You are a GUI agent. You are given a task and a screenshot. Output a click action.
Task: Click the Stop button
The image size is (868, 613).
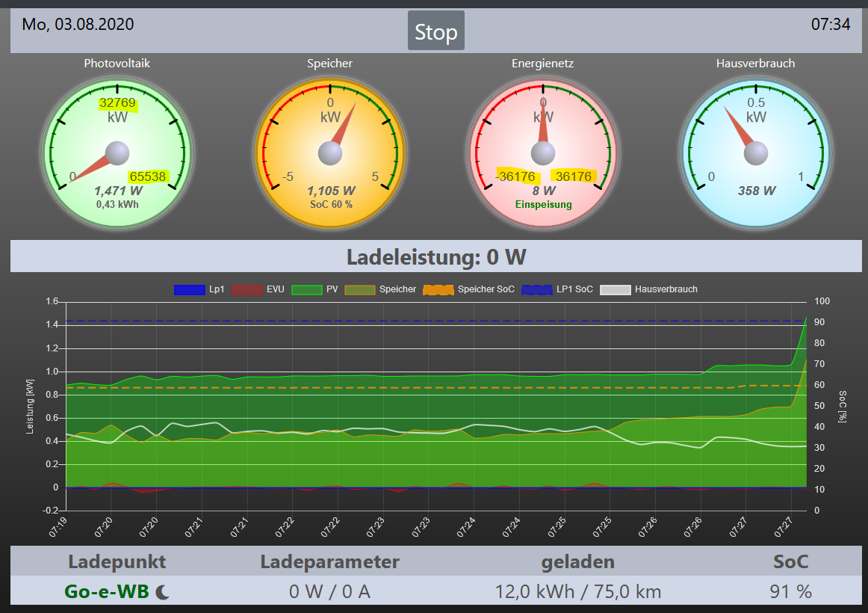(x=435, y=31)
